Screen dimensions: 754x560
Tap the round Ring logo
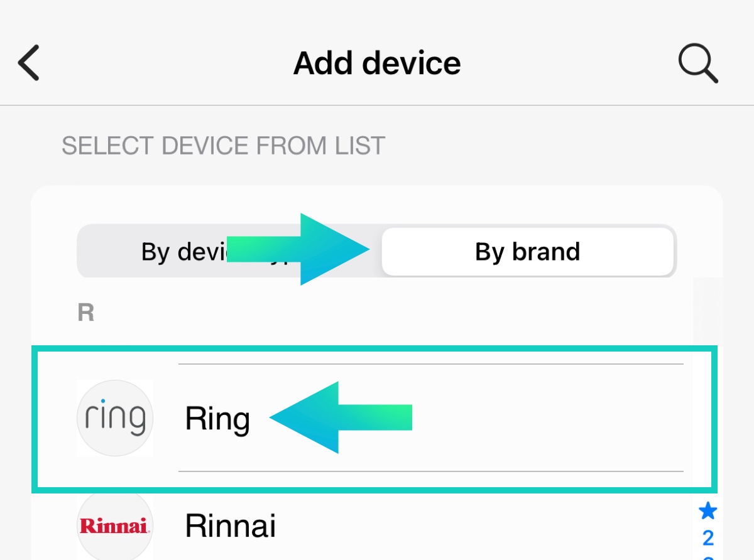115,418
